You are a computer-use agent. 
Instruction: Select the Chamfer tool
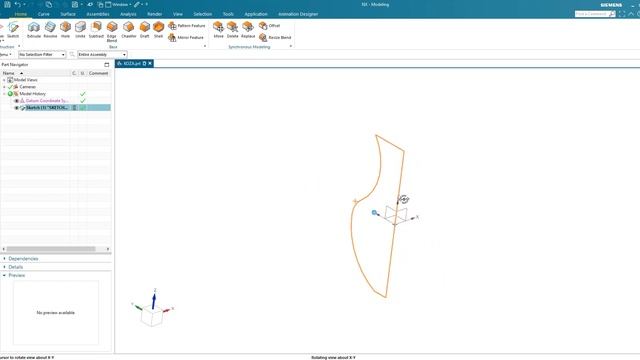129,30
